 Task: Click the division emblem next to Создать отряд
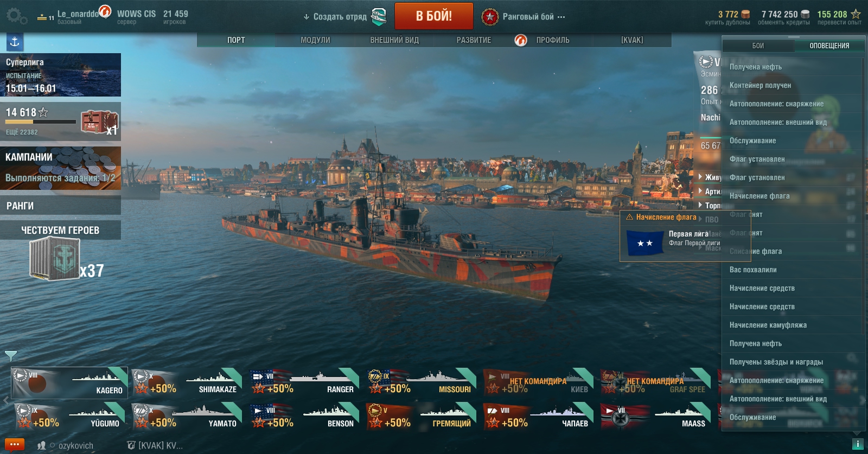[x=379, y=17]
